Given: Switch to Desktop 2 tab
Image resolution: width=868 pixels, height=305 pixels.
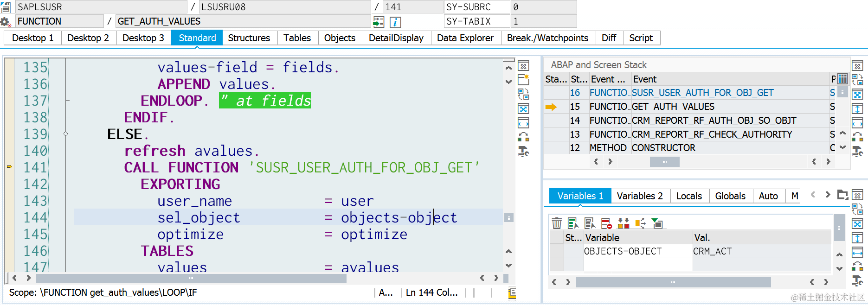Looking at the screenshot, I should [x=88, y=38].
